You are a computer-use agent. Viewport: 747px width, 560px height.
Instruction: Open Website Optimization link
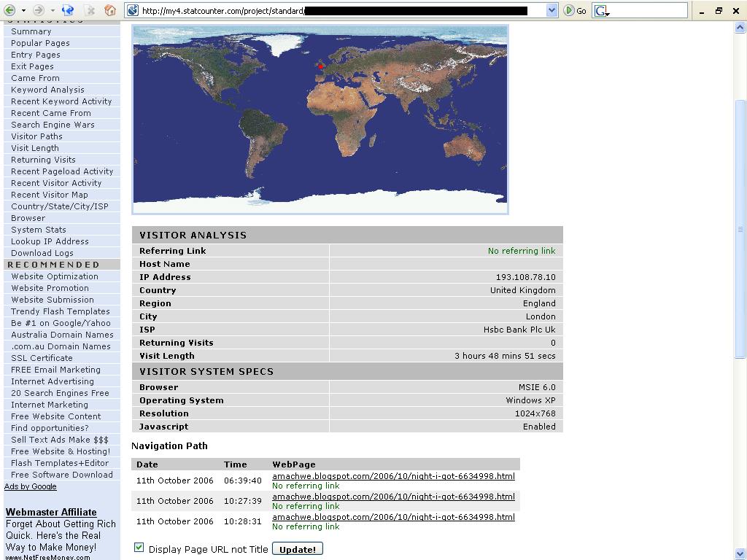coord(55,276)
